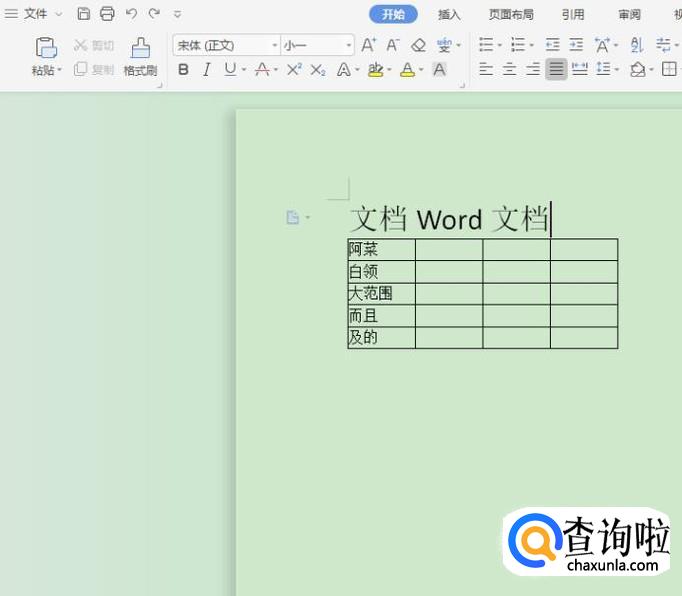The width and height of the screenshot is (682, 596).
Task: Center align text
Action: (x=509, y=69)
